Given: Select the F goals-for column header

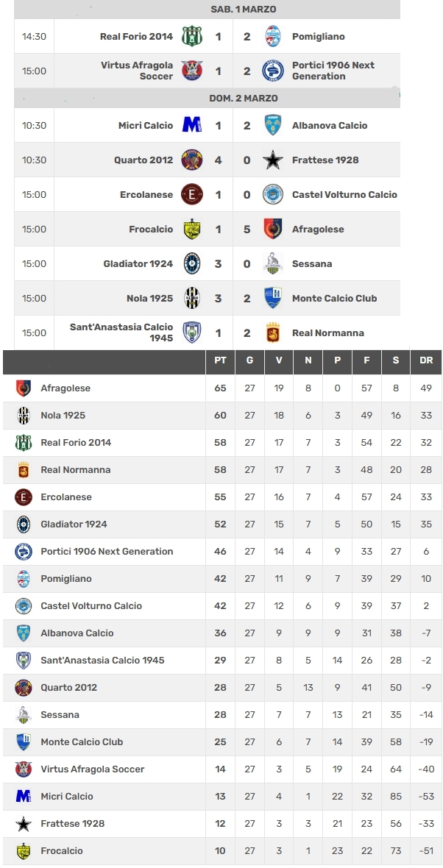Looking at the screenshot, I should 366,360.
